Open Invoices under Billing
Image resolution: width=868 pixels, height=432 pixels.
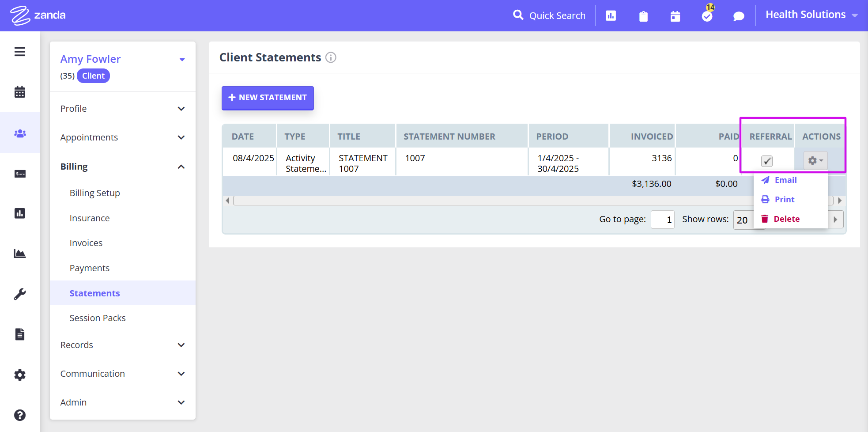(86, 243)
